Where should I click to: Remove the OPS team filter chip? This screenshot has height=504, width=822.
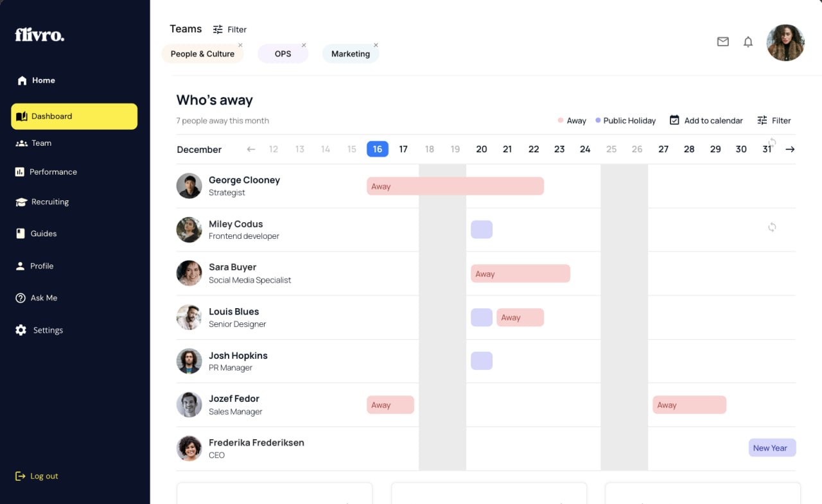[304, 45]
